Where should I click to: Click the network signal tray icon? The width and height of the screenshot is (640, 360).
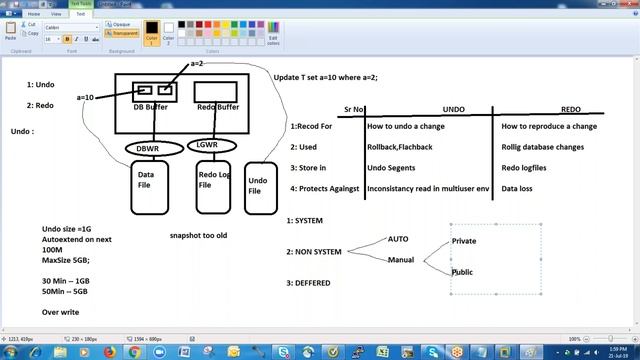587,352
